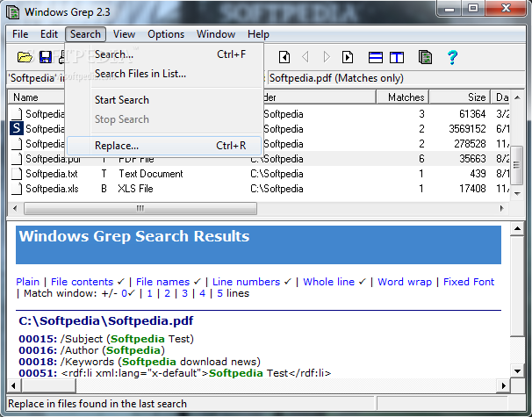Click the next match arrow icon

[327, 57]
